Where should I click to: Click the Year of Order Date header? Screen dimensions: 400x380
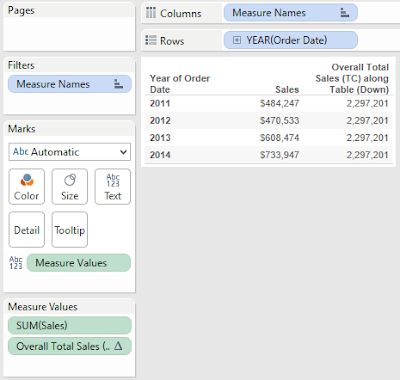180,84
